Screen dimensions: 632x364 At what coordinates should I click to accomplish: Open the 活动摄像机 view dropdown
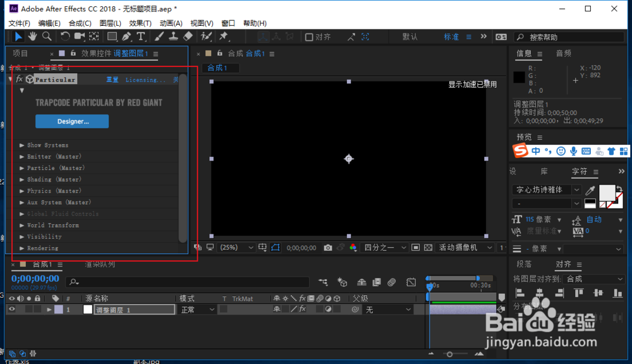(x=465, y=248)
